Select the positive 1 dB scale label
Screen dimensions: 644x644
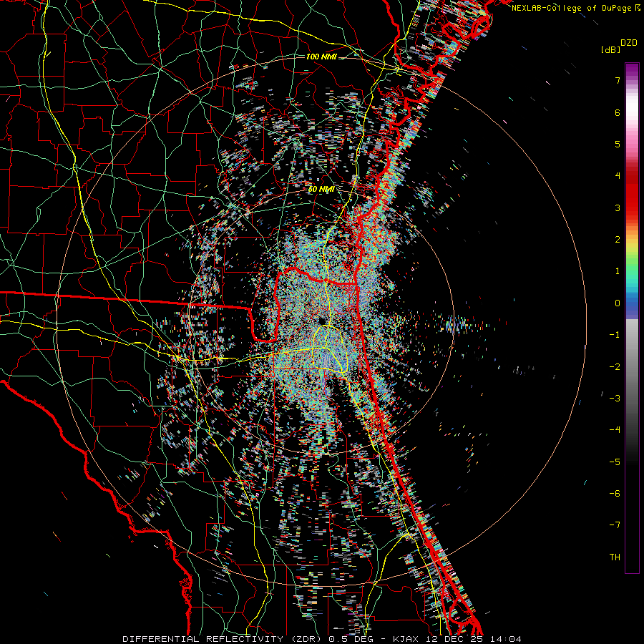click(x=618, y=271)
